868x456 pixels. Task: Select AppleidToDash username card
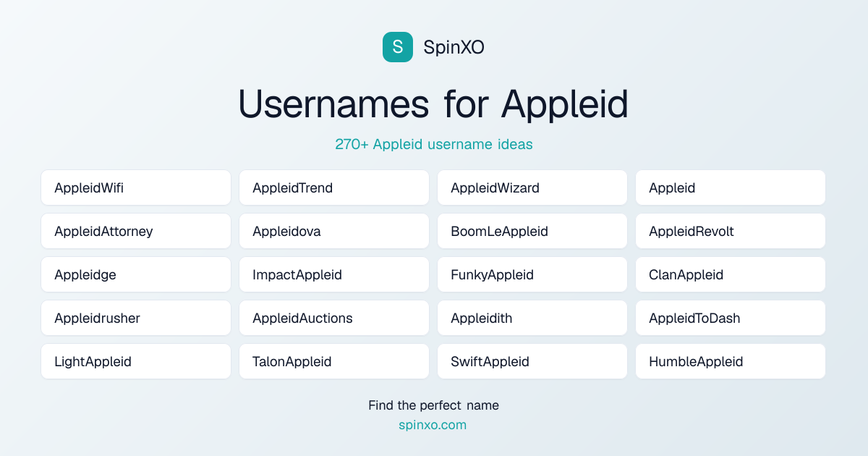731,318
